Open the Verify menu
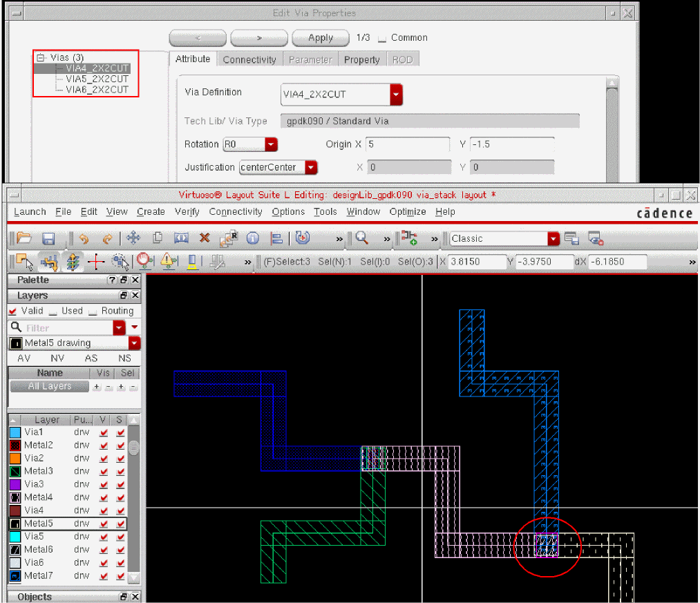Screen dimensions: 700x603 [187, 212]
